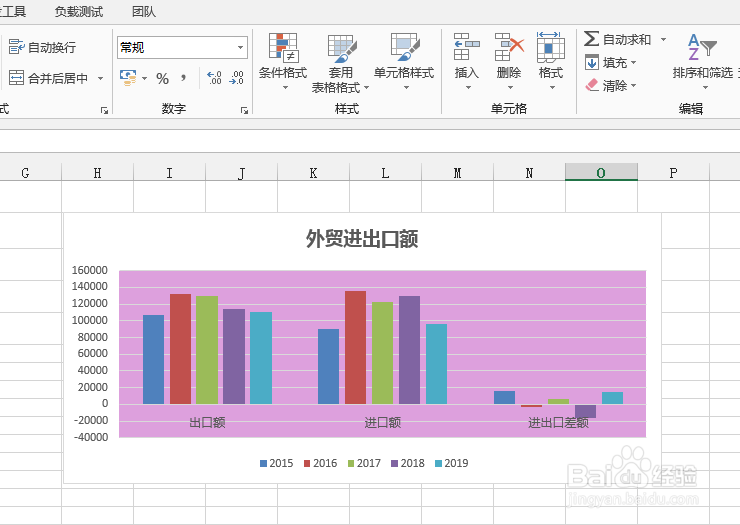740x525 pixels.
Task: Select the 进出口差额 category axis label
Action: coord(558,422)
